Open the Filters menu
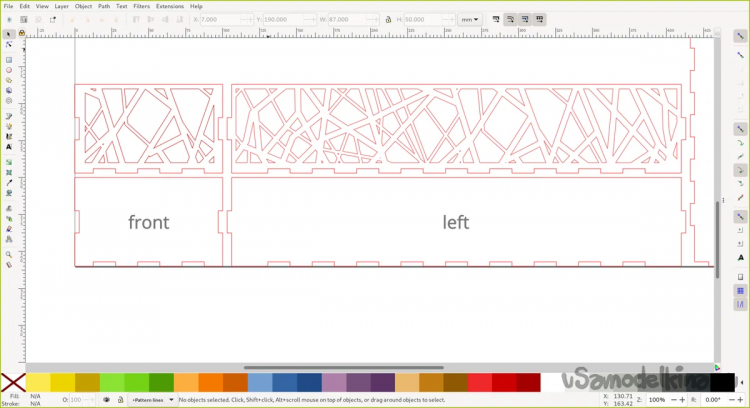This screenshot has height=408, width=750. pyautogui.click(x=141, y=6)
